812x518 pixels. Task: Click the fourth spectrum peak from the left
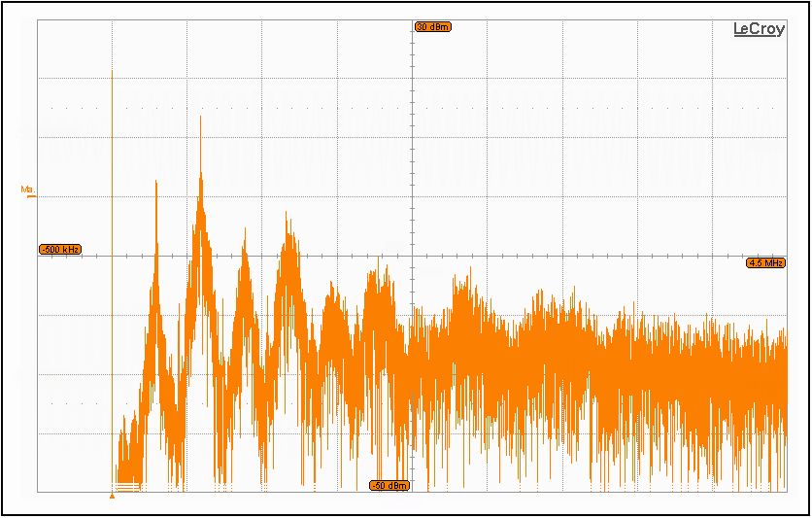click(x=287, y=214)
